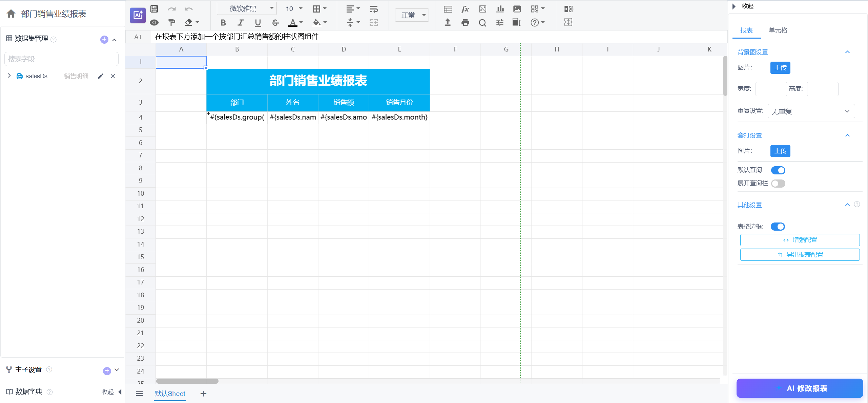This screenshot has width=868, height=403.
Task: Toggle italic formatting
Action: coord(241,23)
